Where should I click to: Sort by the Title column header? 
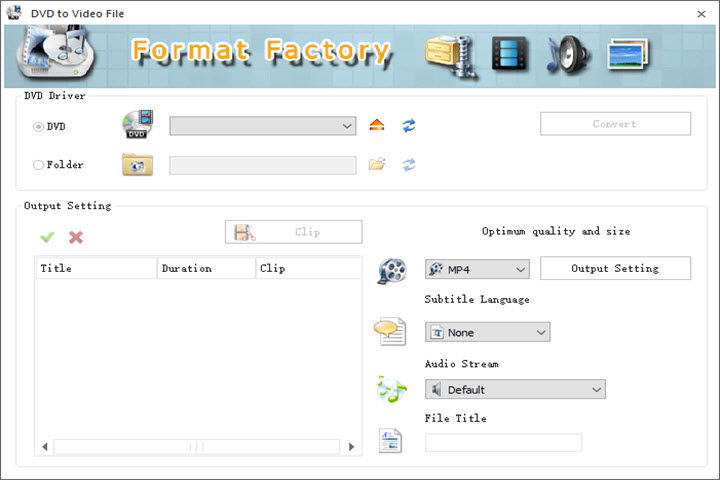[96, 268]
